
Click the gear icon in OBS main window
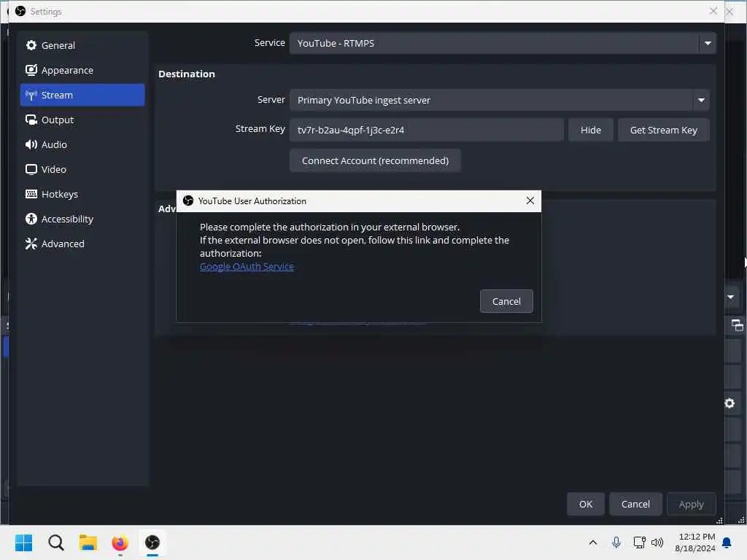[x=729, y=403]
